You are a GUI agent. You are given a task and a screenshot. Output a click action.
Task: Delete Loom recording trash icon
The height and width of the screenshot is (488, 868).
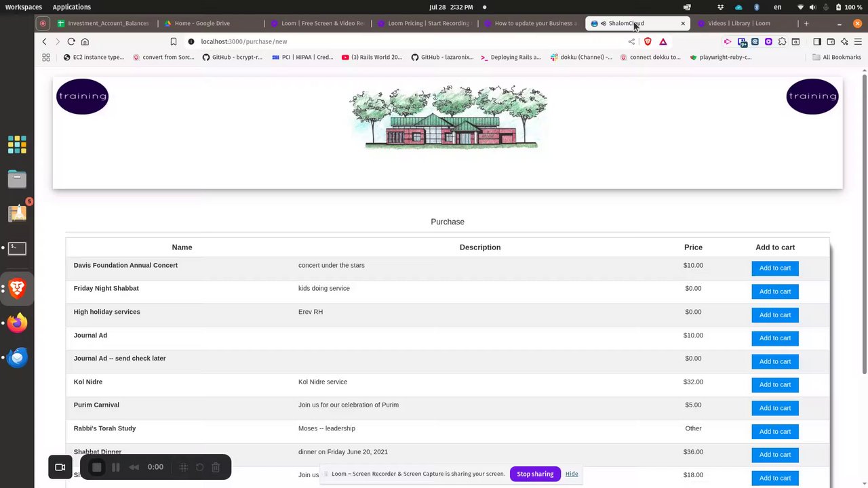[x=216, y=467]
